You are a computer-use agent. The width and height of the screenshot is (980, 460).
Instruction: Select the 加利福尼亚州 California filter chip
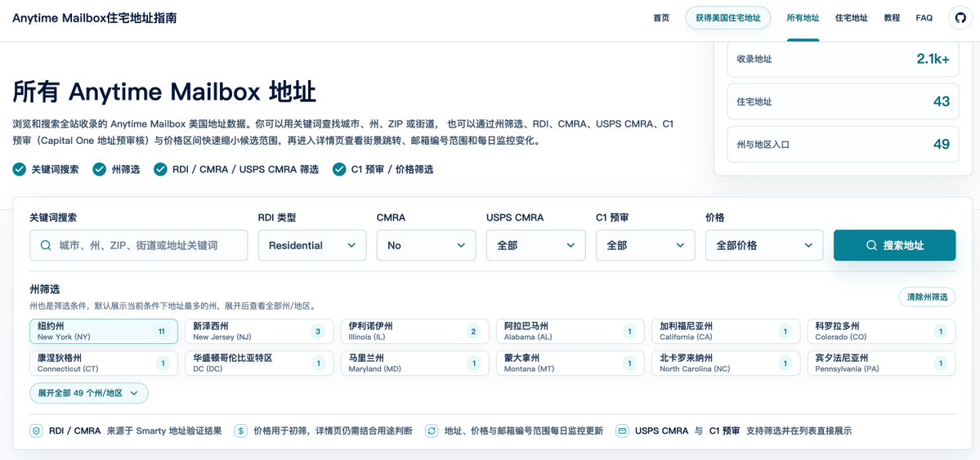tap(727, 331)
